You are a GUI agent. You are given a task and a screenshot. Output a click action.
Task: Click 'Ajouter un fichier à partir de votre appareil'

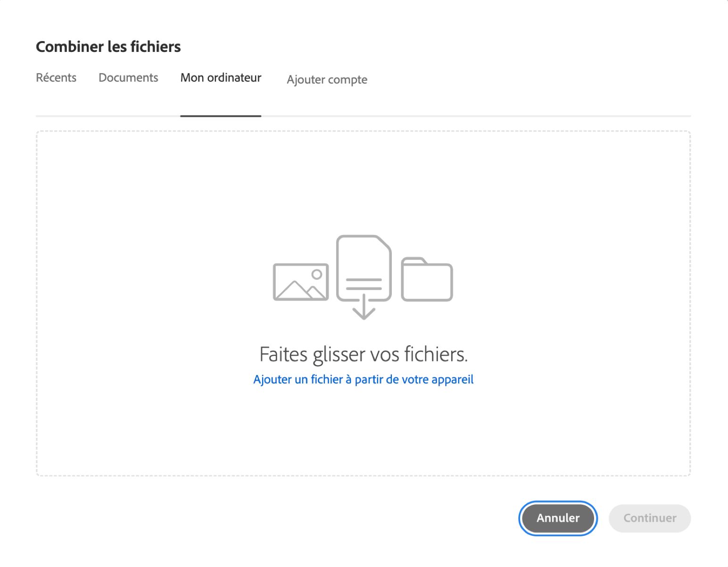(363, 379)
